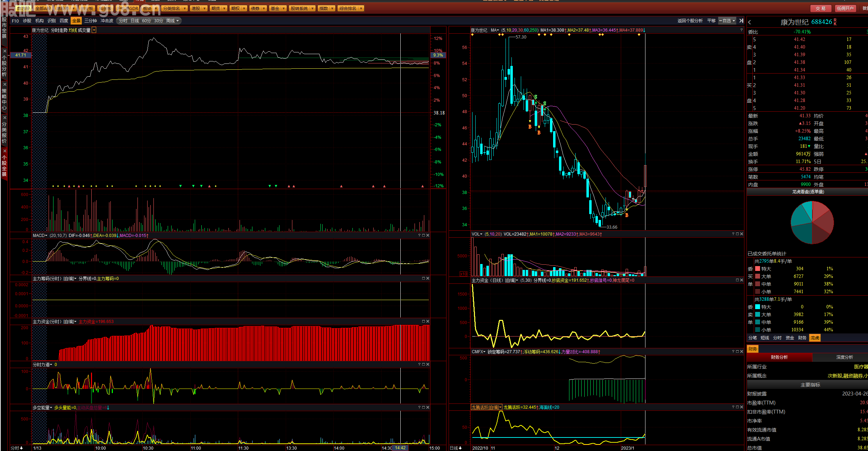Open the 短线 tab in the quote panel
This screenshot has height=451, width=868.
coord(765,338)
